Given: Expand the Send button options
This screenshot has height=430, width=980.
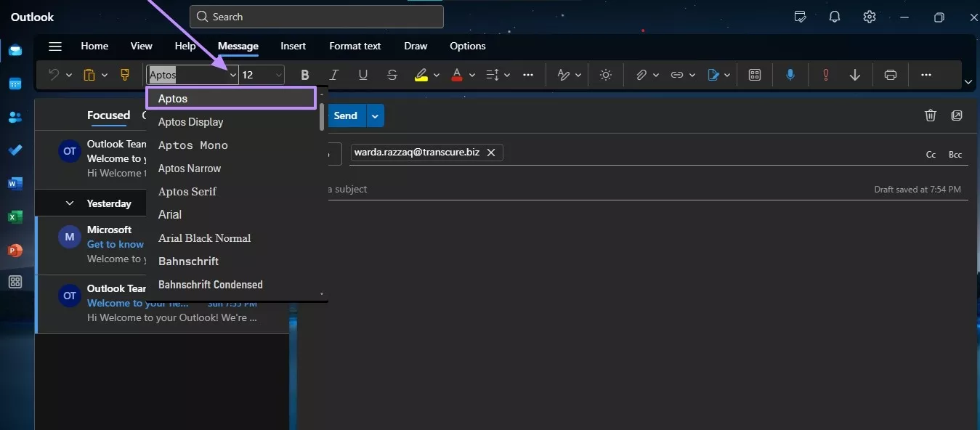Looking at the screenshot, I should click(375, 115).
